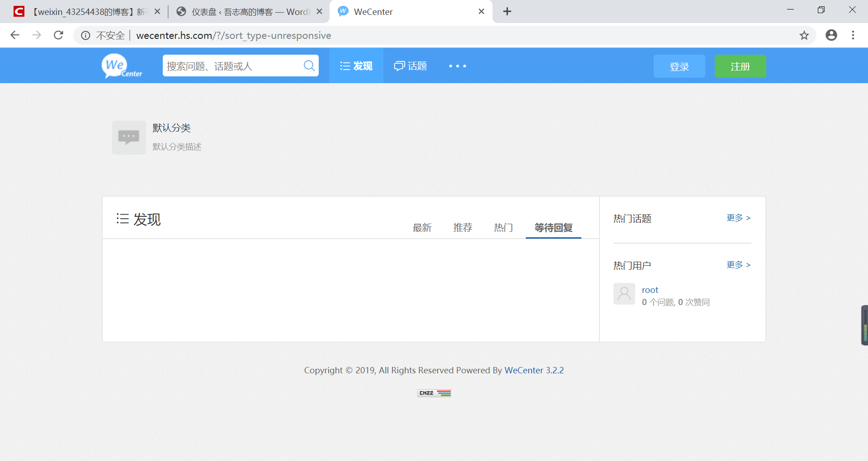Screen dimensions: 868x461
Task: Click the search magnifier icon
Action: [309, 66]
